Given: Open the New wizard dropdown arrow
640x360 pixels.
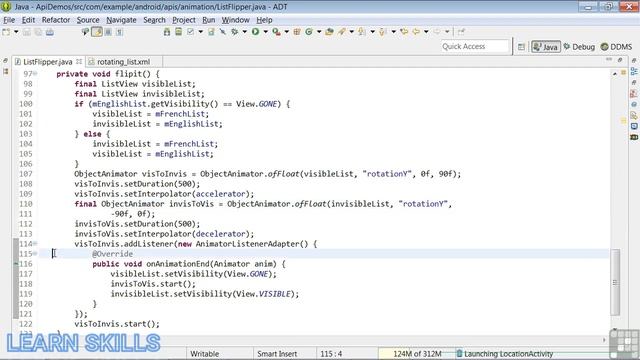Looking at the screenshot, I should click(x=16, y=32).
